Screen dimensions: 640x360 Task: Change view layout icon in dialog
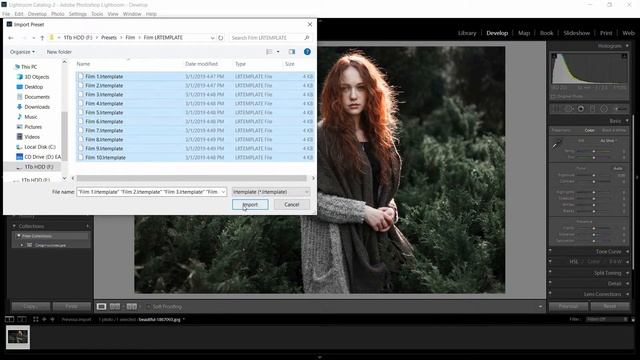click(269, 52)
